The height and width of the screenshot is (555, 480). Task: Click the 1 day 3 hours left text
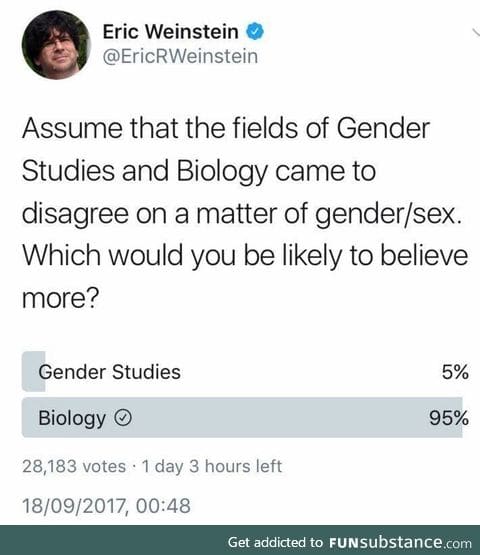coord(212,466)
